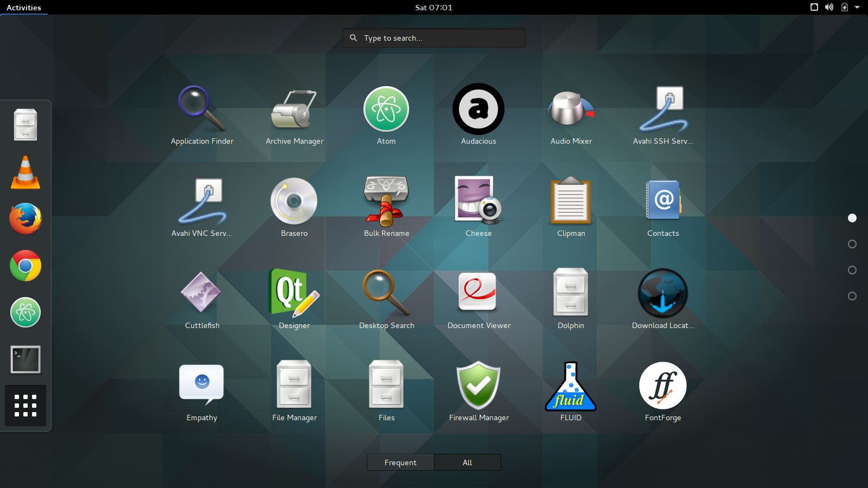
Task: Open the clock calendar menu
Action: click(x=433, y=8)
